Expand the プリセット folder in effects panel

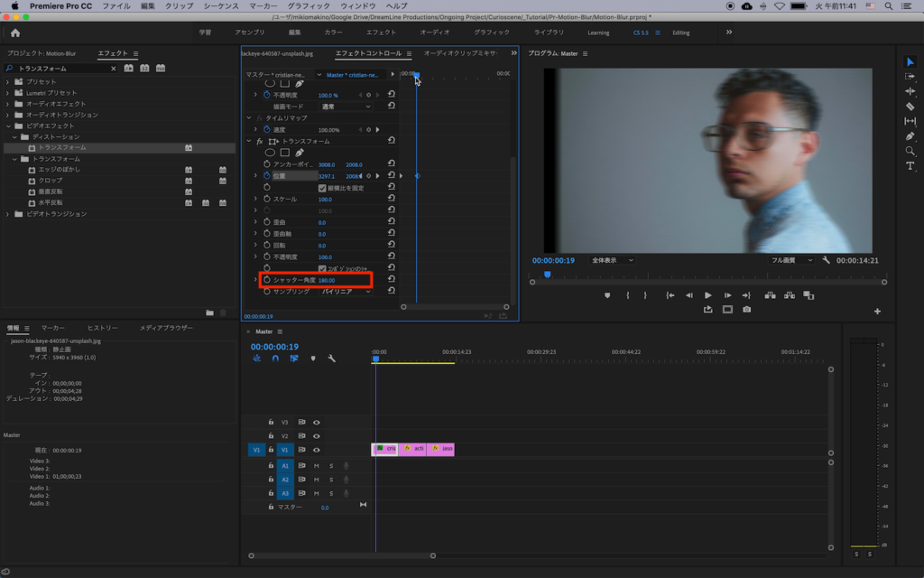8,82
